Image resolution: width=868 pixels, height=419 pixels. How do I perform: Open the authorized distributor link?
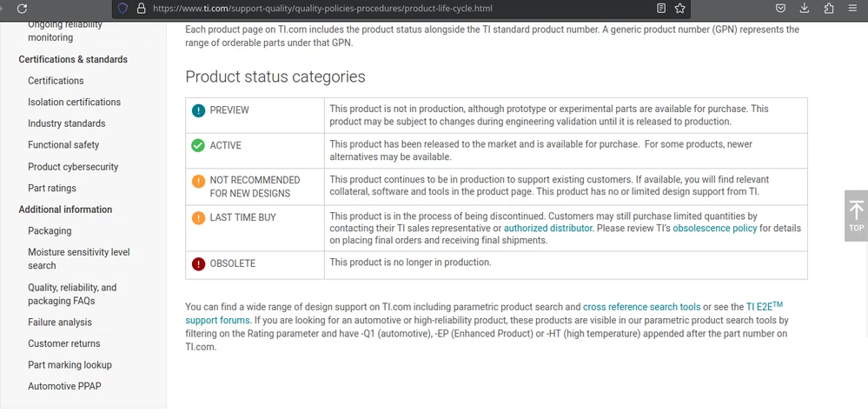(548, 228)
